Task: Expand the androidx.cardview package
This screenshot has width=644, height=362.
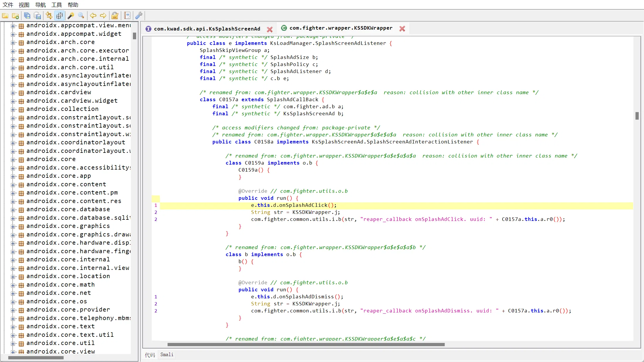Action: 13,93
